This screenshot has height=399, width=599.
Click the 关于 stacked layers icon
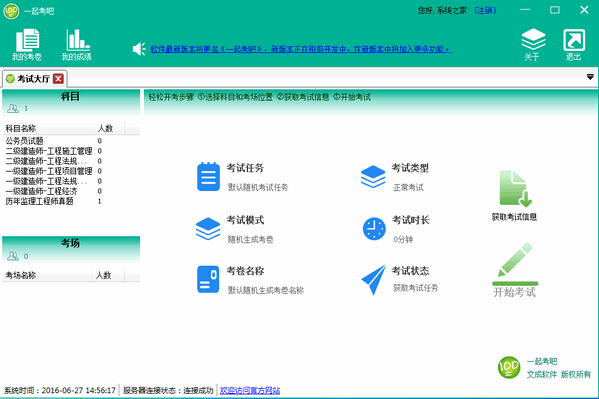pyautogui.click(x=533, y=39)
